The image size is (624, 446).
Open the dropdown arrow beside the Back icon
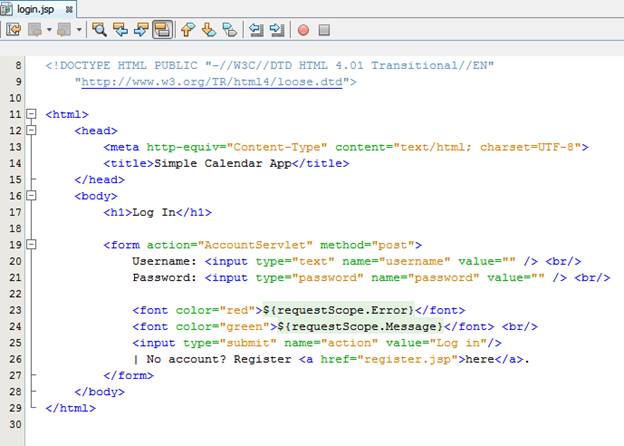tap(49, 30)
